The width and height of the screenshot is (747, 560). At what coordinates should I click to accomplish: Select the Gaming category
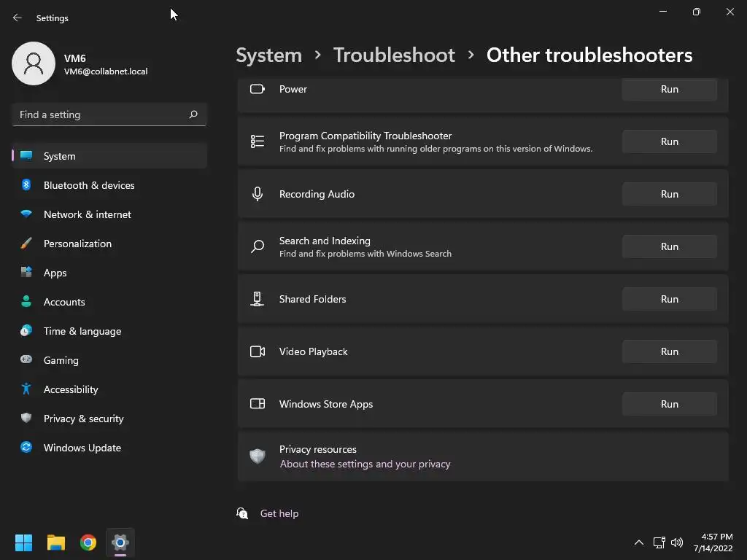click(x=61, y=360)
